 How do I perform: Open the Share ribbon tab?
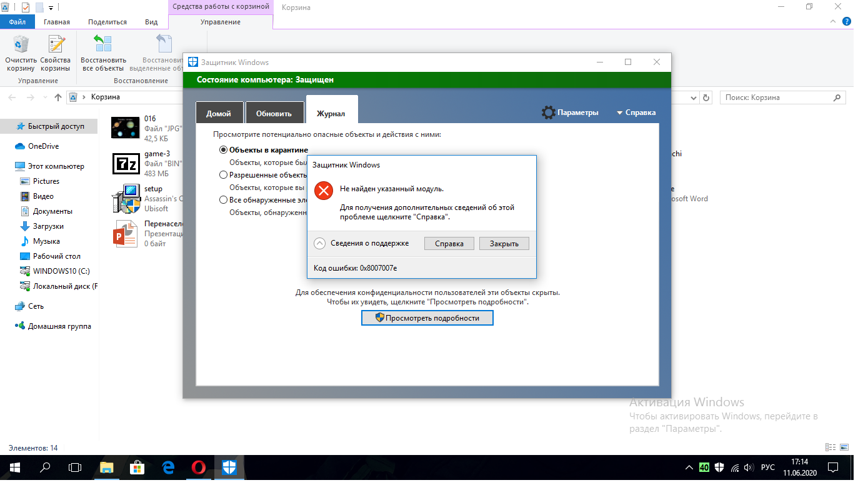click(x=107, y=22)
